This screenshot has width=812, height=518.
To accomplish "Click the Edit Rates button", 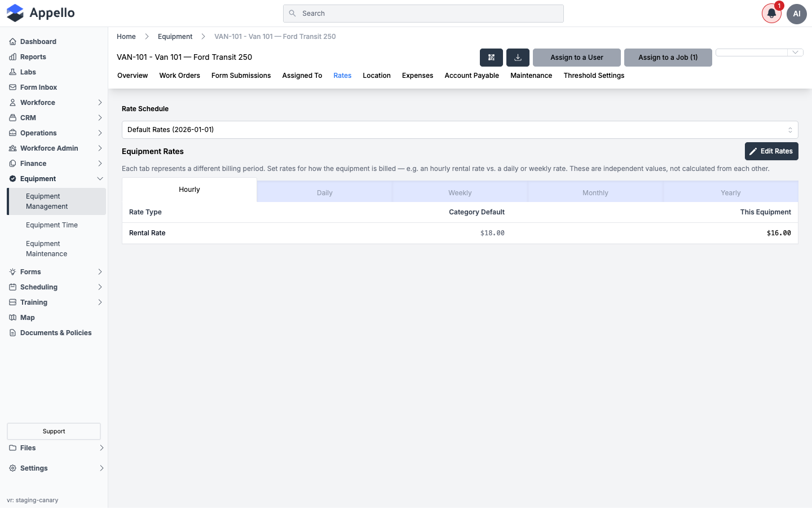I will 771,151.
